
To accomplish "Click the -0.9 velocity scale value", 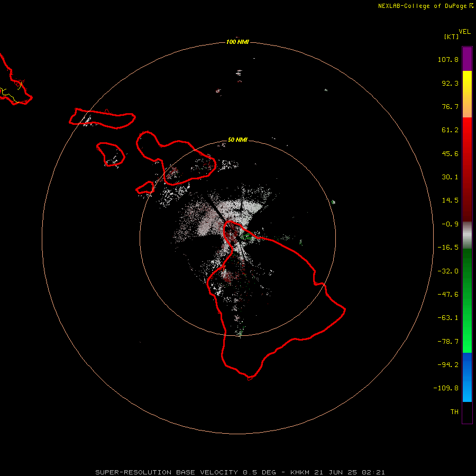I will [450, 224].
